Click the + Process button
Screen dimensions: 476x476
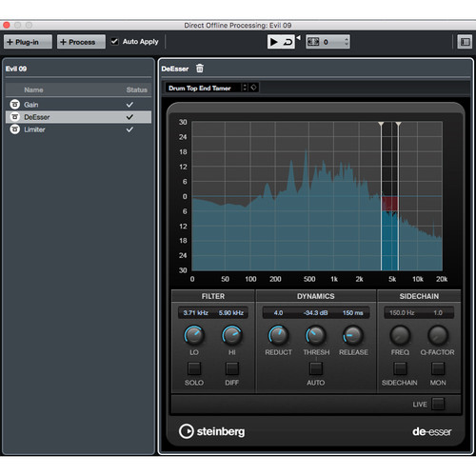coord(81,42)
